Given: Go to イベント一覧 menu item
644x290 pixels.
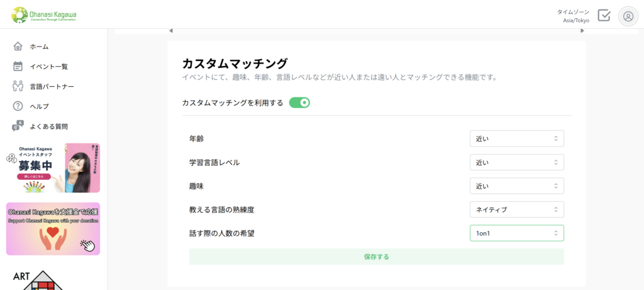Looking at the screenshot, I should click(48, 67).
